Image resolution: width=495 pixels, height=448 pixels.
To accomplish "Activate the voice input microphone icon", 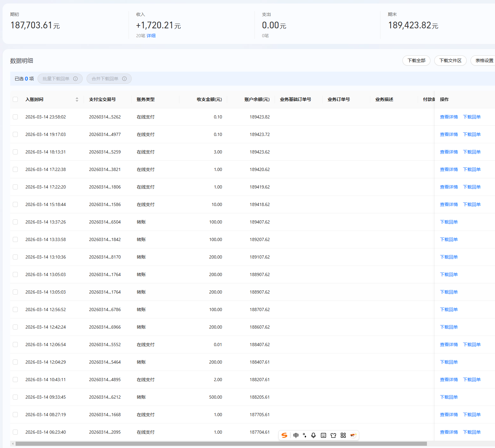I will [x=313, y=435].
